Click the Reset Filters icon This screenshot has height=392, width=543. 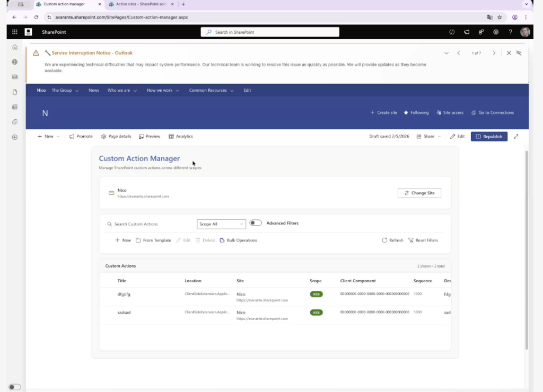click(x=411, y=240)
